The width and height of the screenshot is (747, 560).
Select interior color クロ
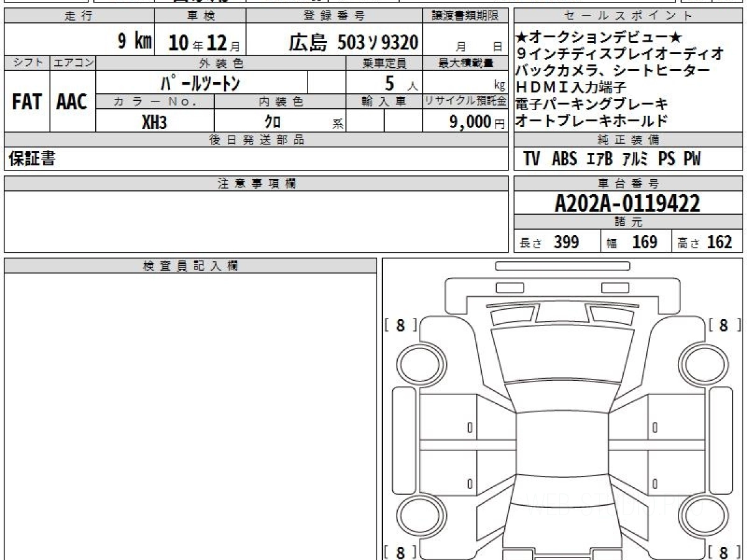[x=273, y=122]
